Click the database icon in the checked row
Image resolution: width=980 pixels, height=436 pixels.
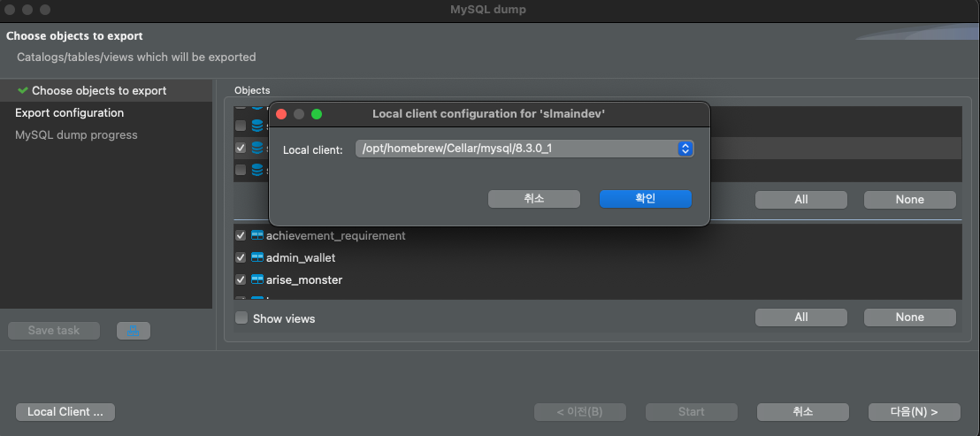point(256,148)
